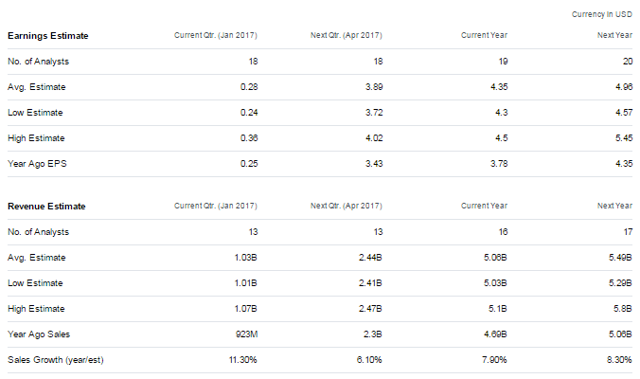Select the Year Ago EPS row label
The image size is (640, 379).
37,164
